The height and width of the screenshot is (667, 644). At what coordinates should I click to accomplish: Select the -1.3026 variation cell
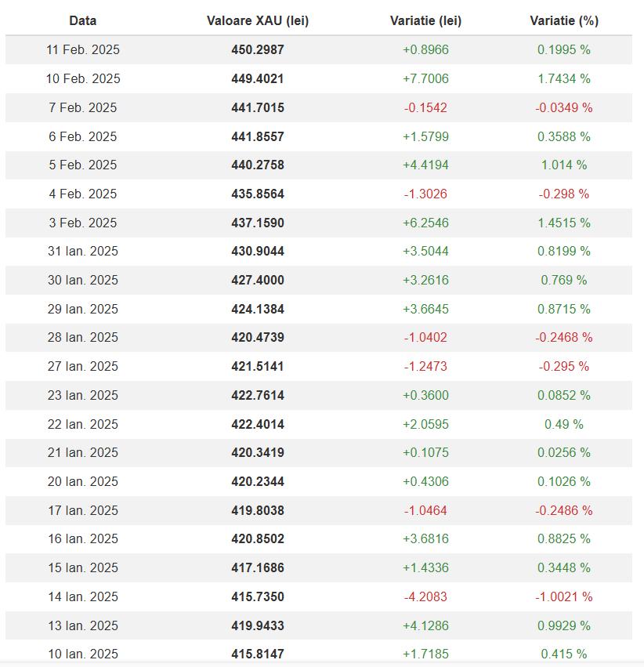[425, 194]
